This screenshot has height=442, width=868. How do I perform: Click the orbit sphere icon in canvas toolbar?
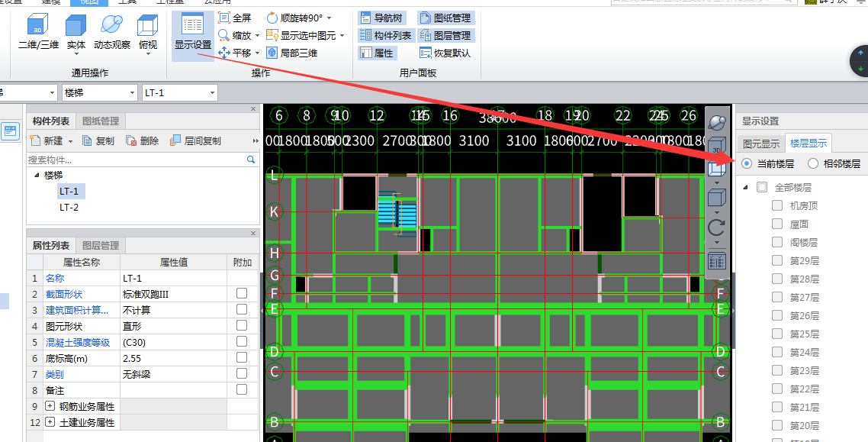[x=718, y=121]
